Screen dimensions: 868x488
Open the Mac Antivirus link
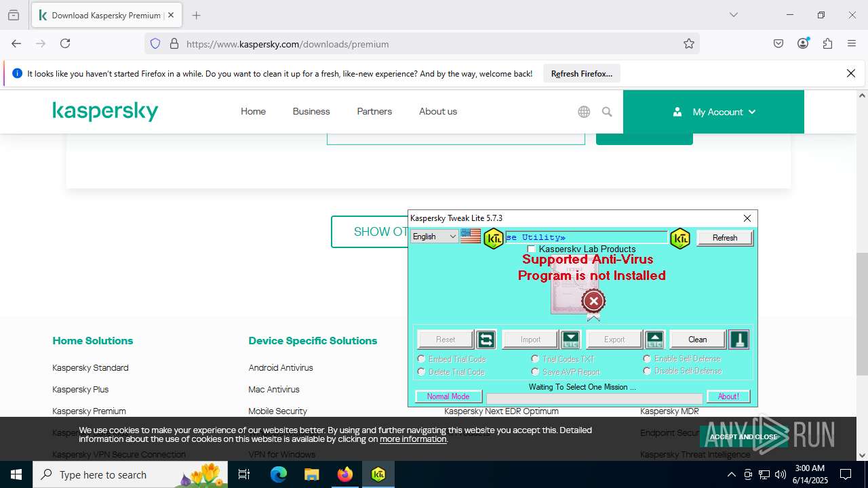pyautogui.click(x=274, y=389)
